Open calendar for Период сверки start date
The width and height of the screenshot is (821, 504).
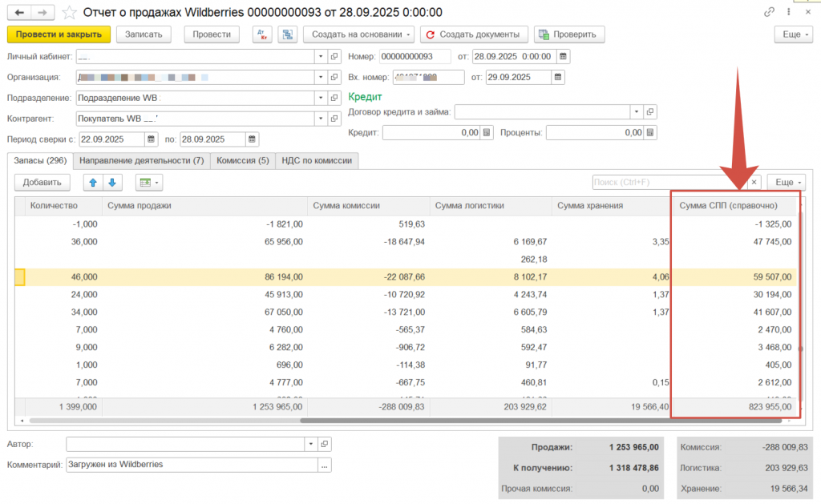tap(151, 139)
